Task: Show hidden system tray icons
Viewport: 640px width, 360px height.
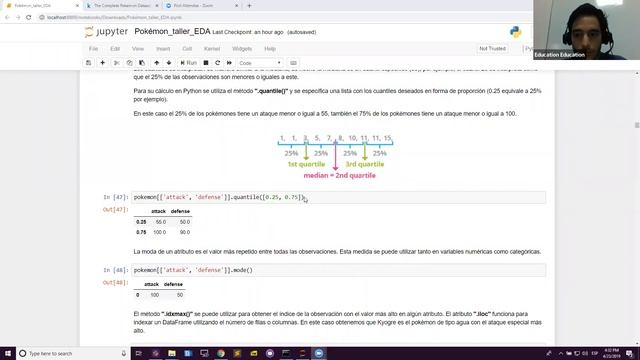Action: click(x=561, y=353)
